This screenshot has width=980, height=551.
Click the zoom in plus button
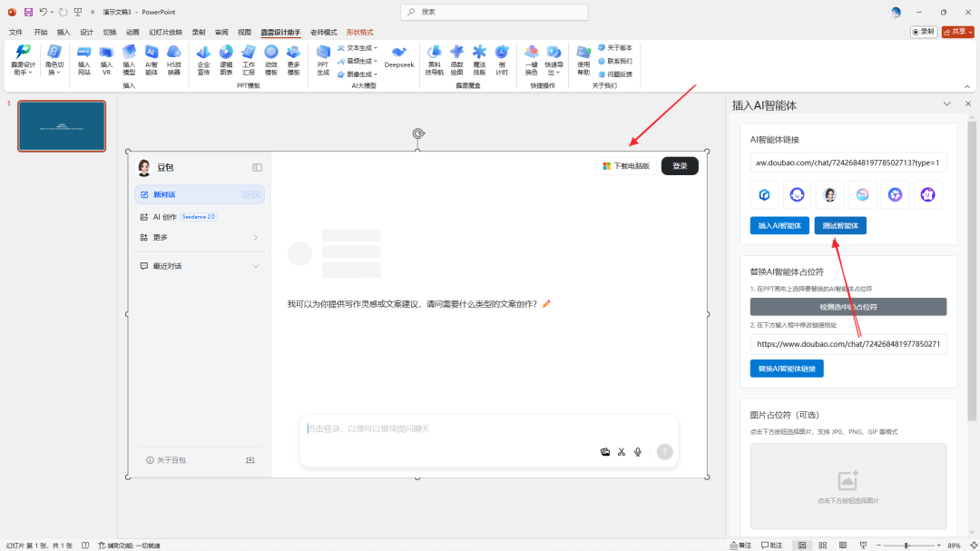pyautogui.click(x=938, y=546)
